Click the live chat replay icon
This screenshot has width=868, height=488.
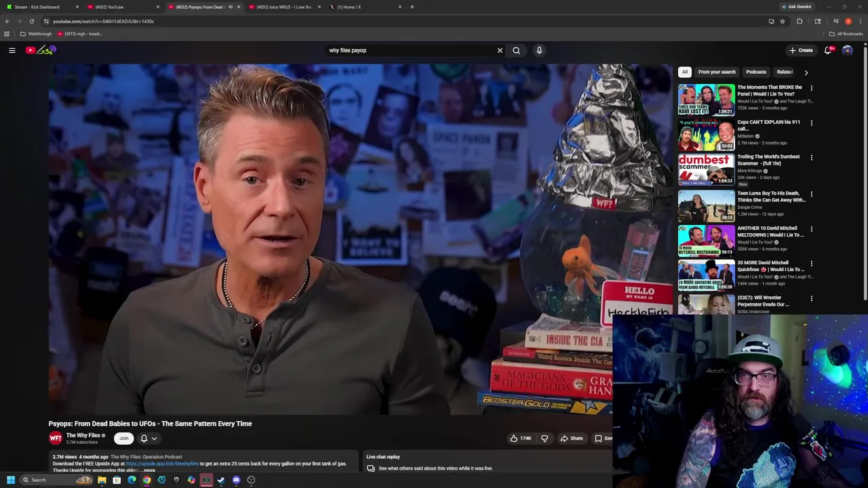370,468
